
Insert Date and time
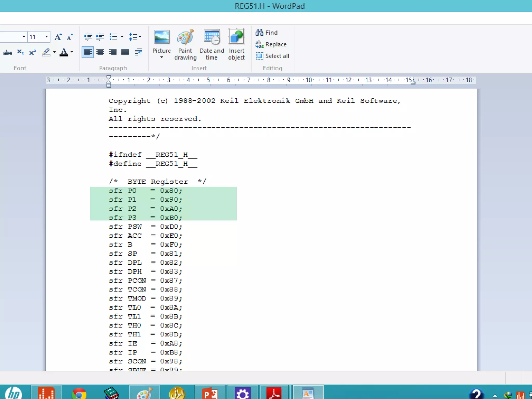click(x=211, y=45)
